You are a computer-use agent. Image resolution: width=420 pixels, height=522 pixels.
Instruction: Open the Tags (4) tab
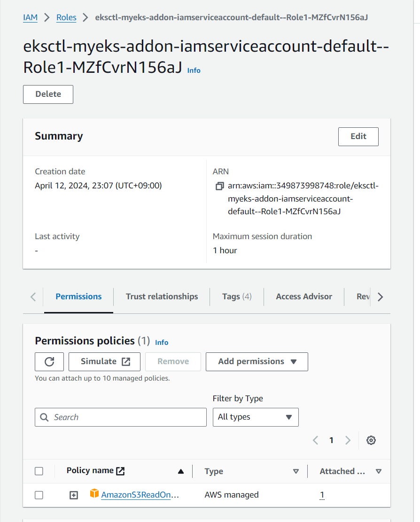237,296
